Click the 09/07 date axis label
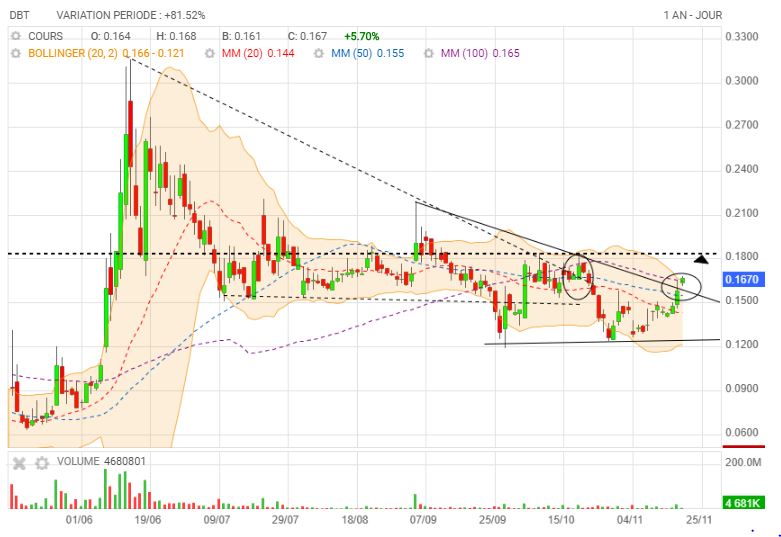Image resolution: width=781 pixels, height=537 pixels. pyautogui.click(x=217, y=520)
